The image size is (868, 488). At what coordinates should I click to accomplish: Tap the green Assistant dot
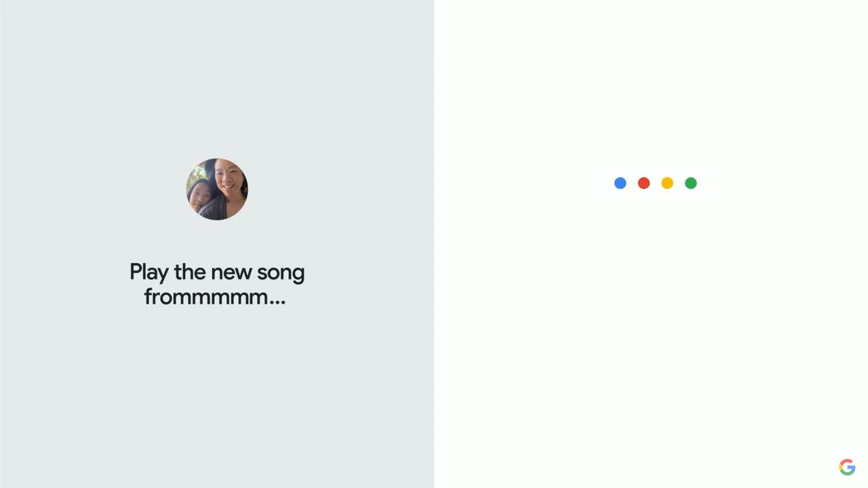pyautogui.click(x=690, y=183)
